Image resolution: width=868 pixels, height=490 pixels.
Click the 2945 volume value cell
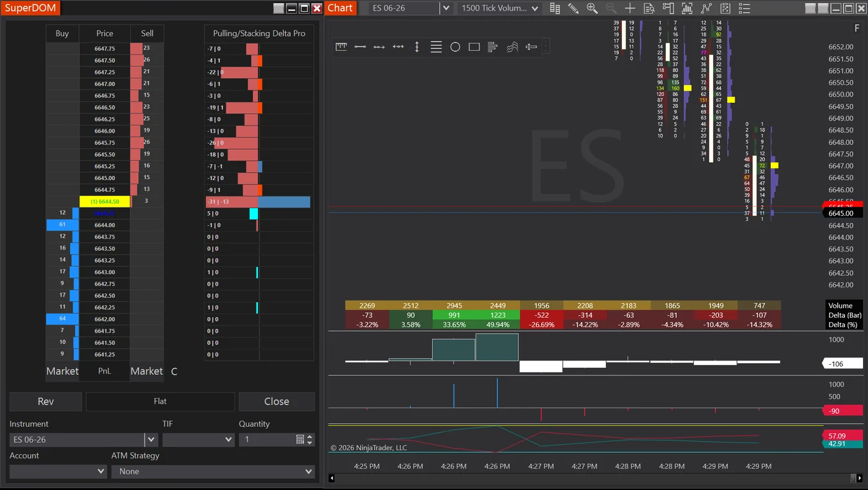pos(454,305)
